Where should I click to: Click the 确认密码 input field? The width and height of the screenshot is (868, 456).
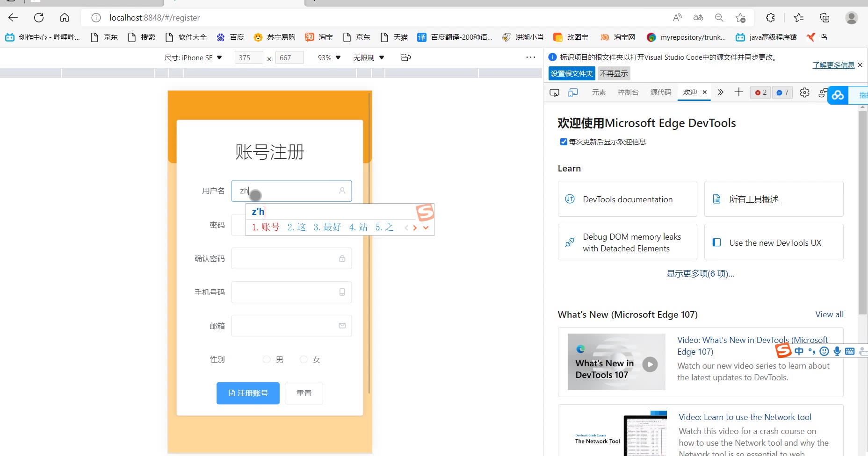pyautogui.click(x=291, y=258)
